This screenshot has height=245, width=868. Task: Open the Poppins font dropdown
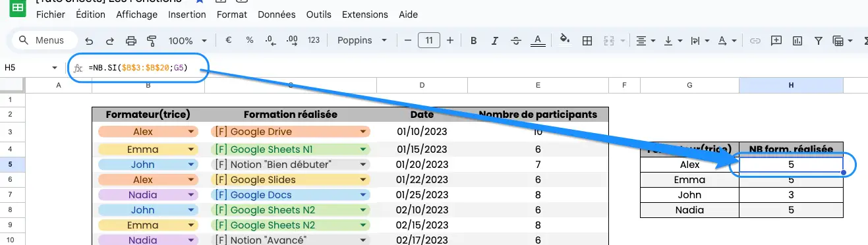pyautogui.click(x=362, y=40)
